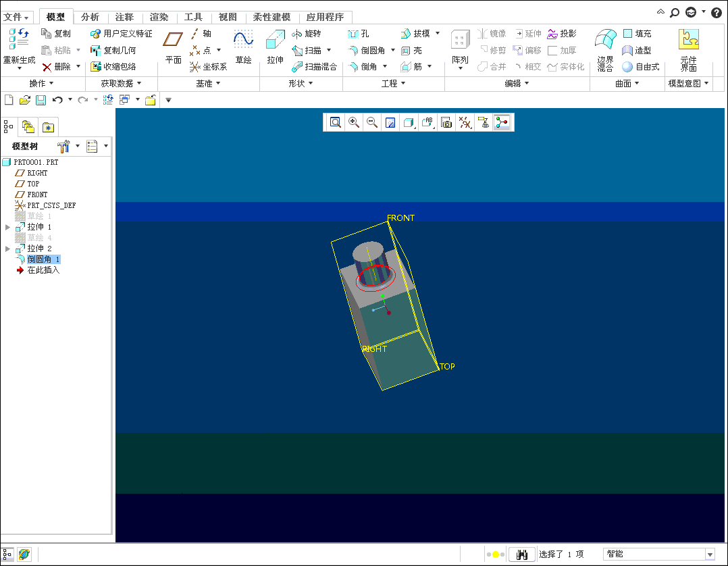Click the 拔模 draft tool

[x=415, y=33]
